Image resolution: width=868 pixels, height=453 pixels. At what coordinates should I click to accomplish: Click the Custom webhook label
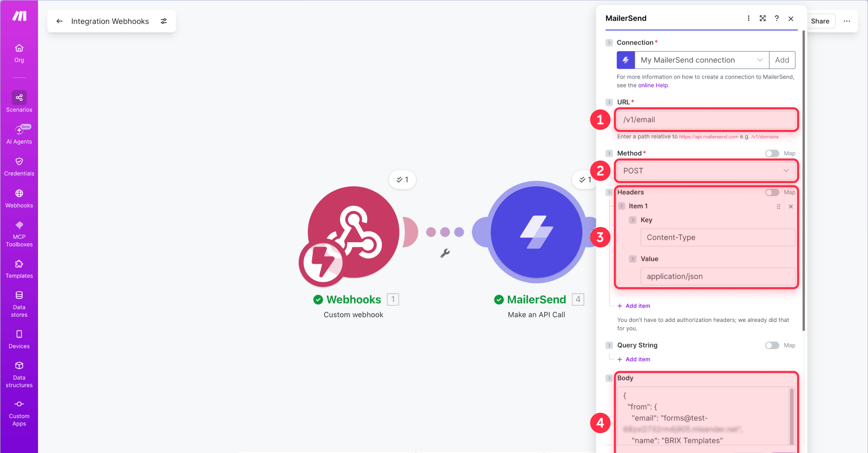pos(354,315)
